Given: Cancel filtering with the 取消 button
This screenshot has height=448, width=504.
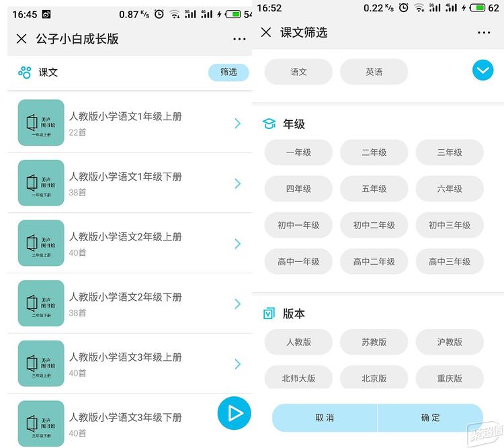Looking at the screenshot, I should coord(325,418).
